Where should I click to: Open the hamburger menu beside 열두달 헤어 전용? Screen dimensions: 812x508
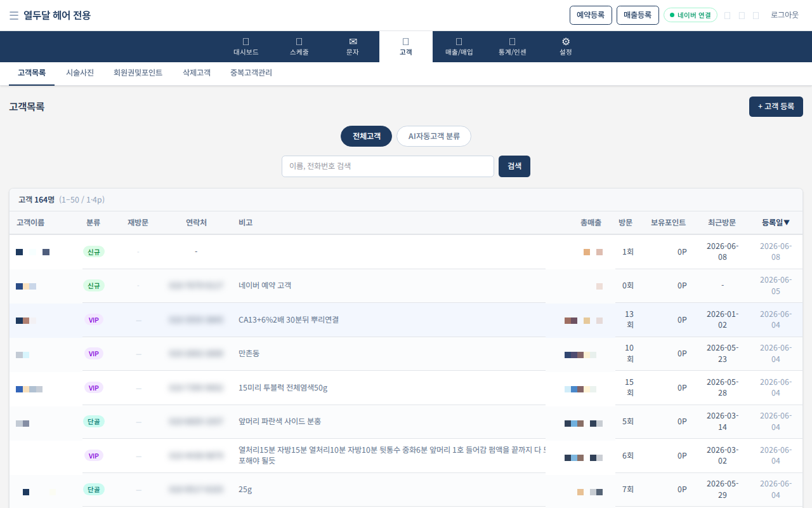[14, 15]
